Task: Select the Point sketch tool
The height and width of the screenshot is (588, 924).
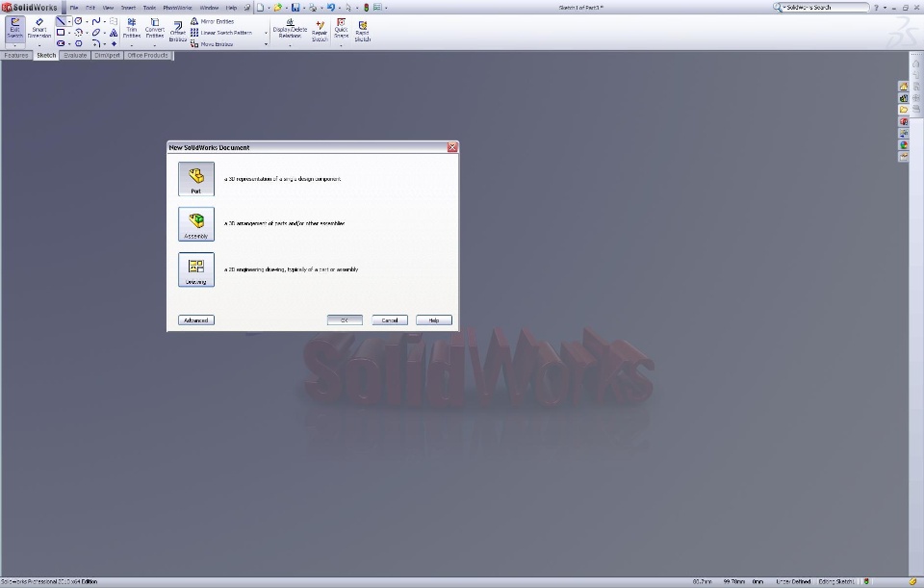Action: coord(114,43)
